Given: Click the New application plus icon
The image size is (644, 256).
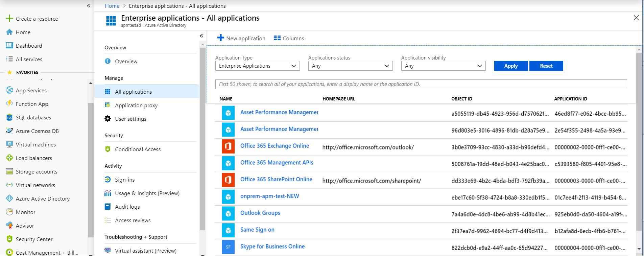Looking at the screenshot, I should (221, 38).
